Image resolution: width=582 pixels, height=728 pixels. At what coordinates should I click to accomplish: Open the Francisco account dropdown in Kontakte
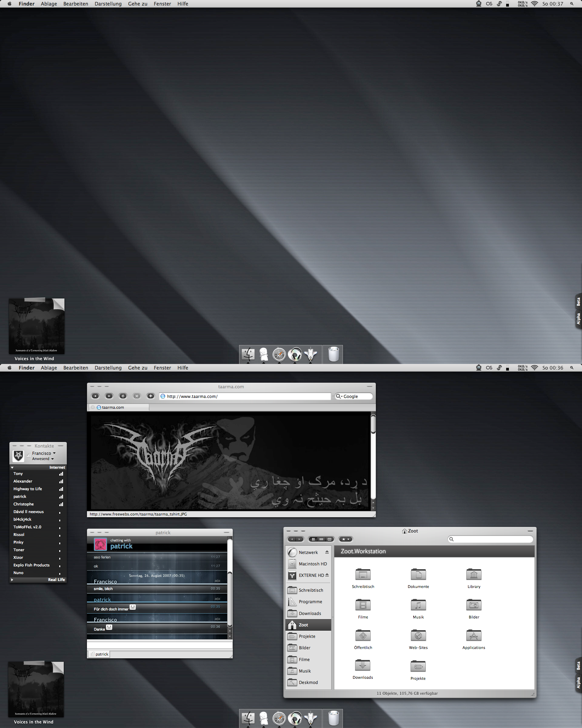point(44,453)
